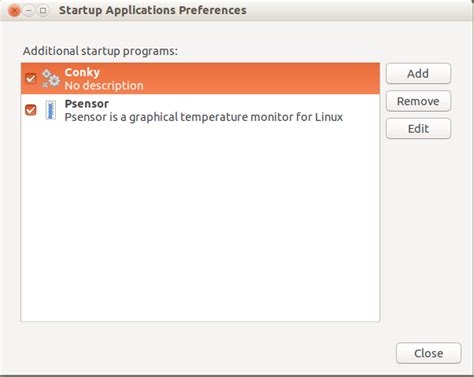Select the Conky entry name
The height and width of the screenshot is (377, 474).
(x=82, y=72)
